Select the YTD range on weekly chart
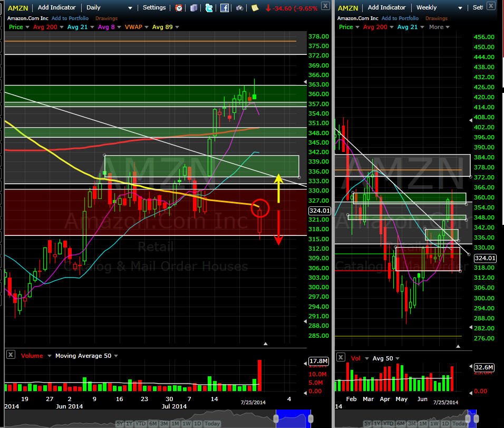 point(389,423)
